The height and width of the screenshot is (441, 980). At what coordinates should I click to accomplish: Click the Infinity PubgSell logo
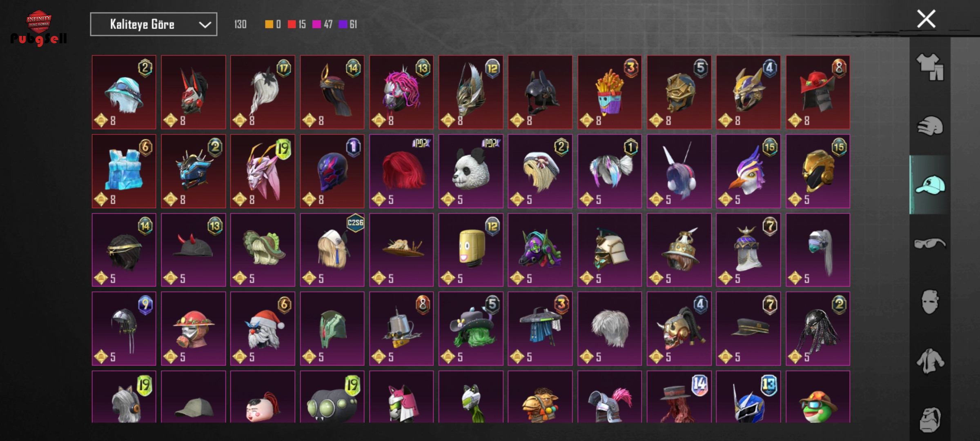pos(38,28)
